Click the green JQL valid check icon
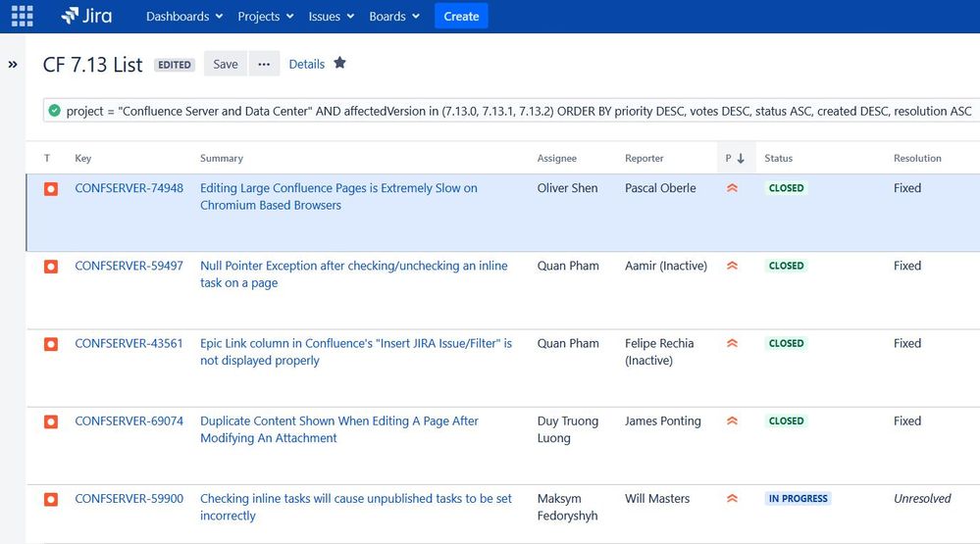 (54, 111)
